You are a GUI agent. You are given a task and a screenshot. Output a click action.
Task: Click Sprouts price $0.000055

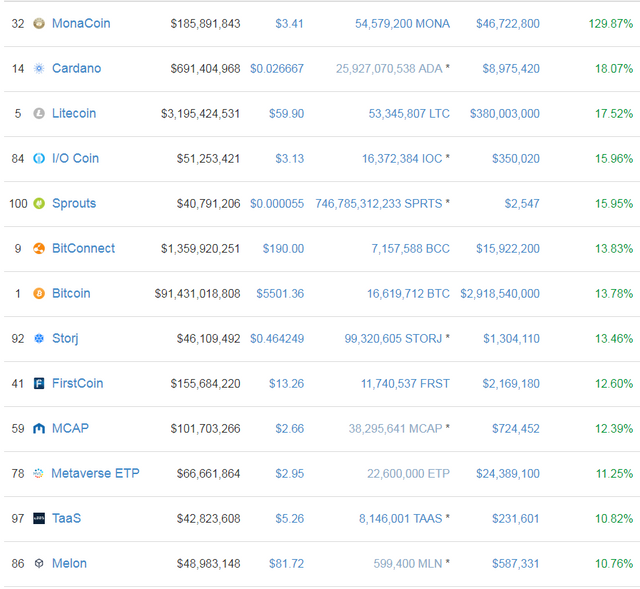click(x=277, y=203)
